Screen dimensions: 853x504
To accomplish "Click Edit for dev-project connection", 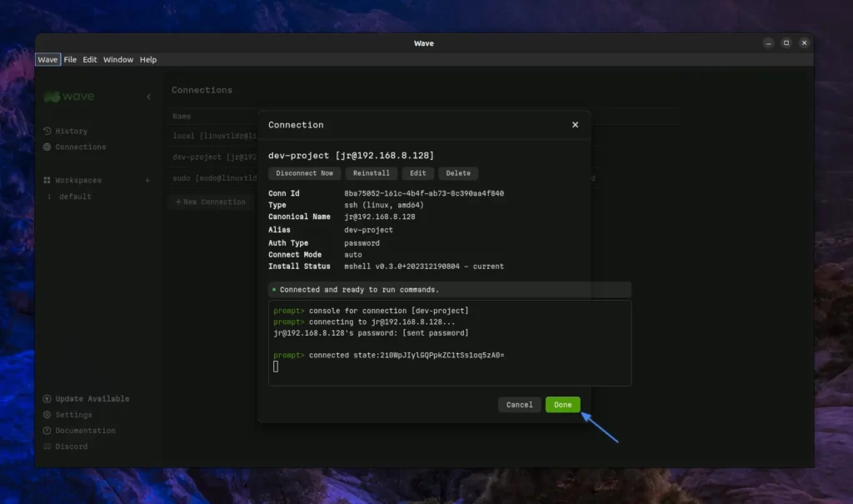I will coord(417,173).
